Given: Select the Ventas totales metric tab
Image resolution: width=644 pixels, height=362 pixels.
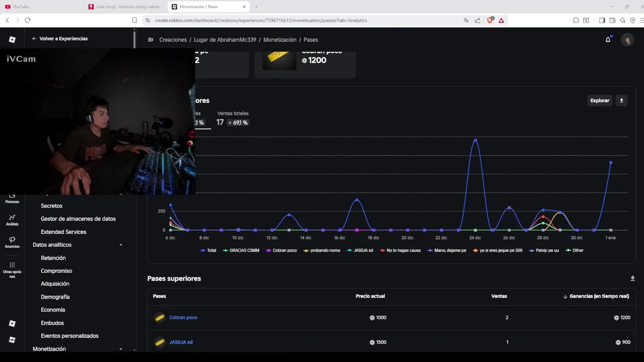Looking at the screenshot, I should [232, 118].
